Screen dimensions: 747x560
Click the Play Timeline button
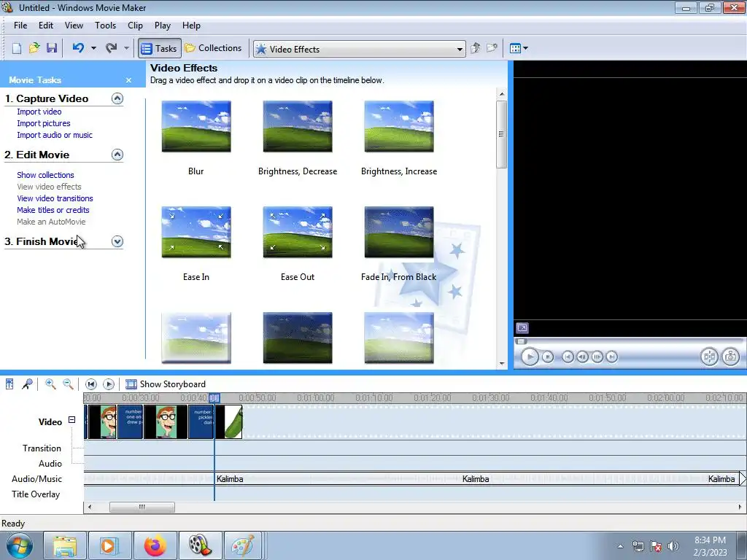click(109, 384)
